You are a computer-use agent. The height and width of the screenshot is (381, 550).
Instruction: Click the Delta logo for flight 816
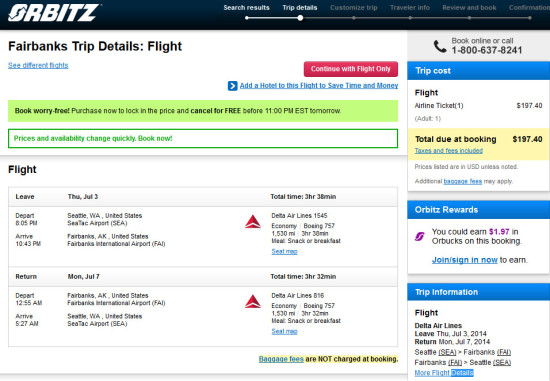click(253, 302)
